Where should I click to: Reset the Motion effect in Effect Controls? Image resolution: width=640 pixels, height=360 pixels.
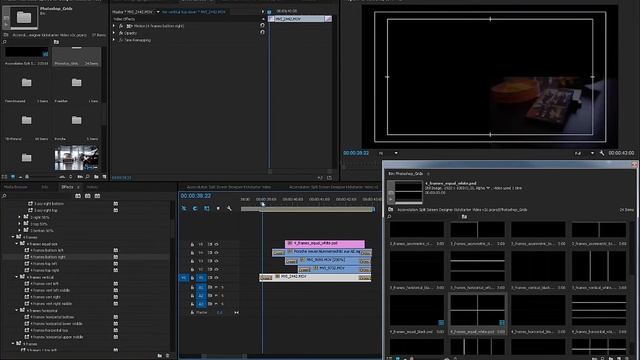[x=262, y=25]
